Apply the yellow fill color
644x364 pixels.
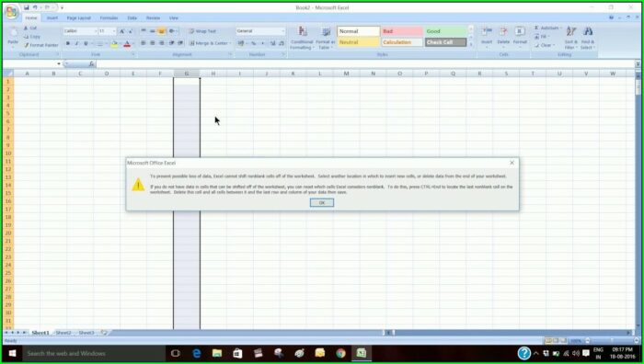click(x=114, y=43)
